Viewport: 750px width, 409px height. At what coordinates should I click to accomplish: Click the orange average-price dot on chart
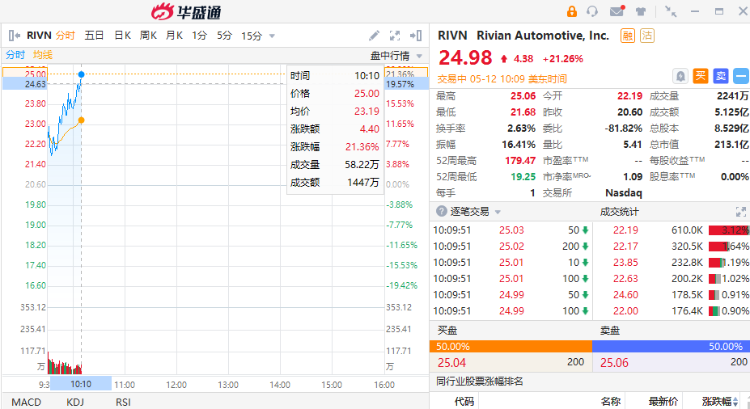(x=81, y=120)
